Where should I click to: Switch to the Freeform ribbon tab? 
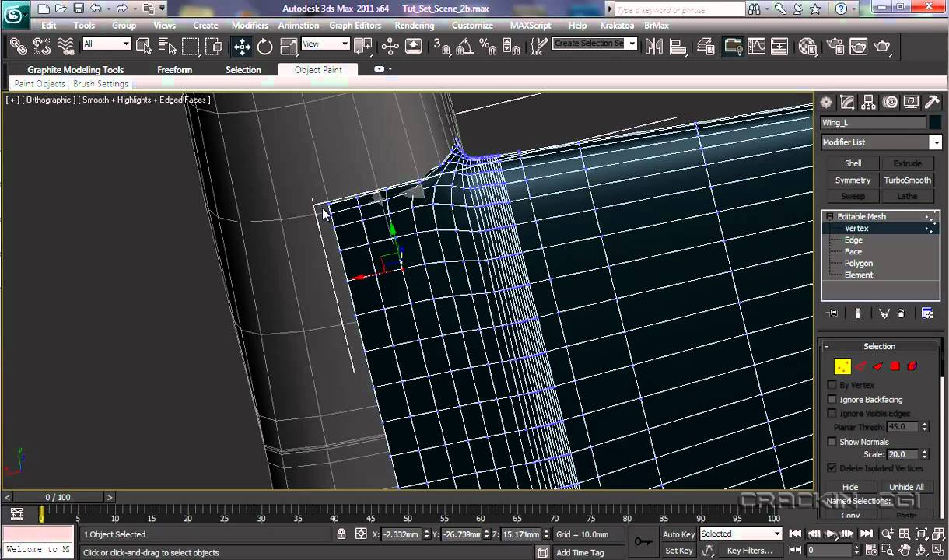(174, 69)
